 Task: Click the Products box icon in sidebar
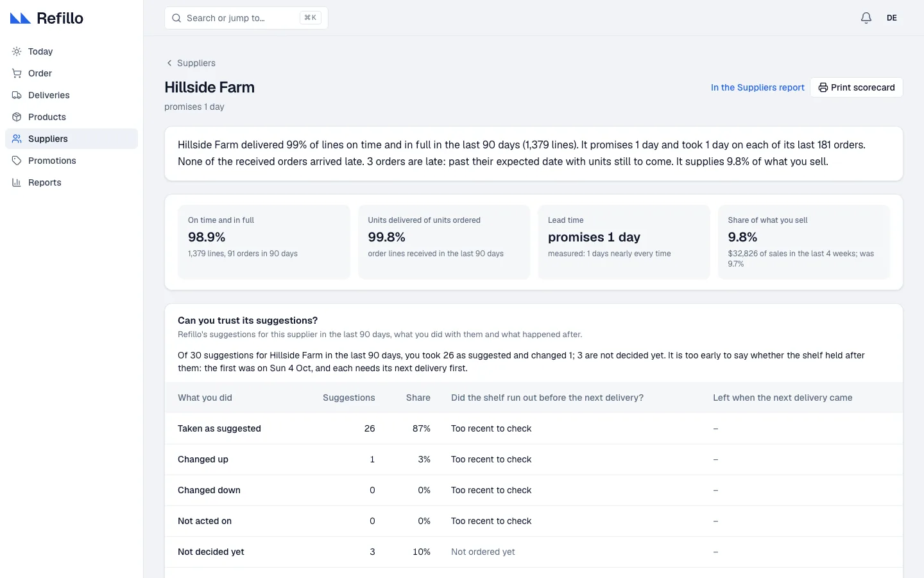17,117
